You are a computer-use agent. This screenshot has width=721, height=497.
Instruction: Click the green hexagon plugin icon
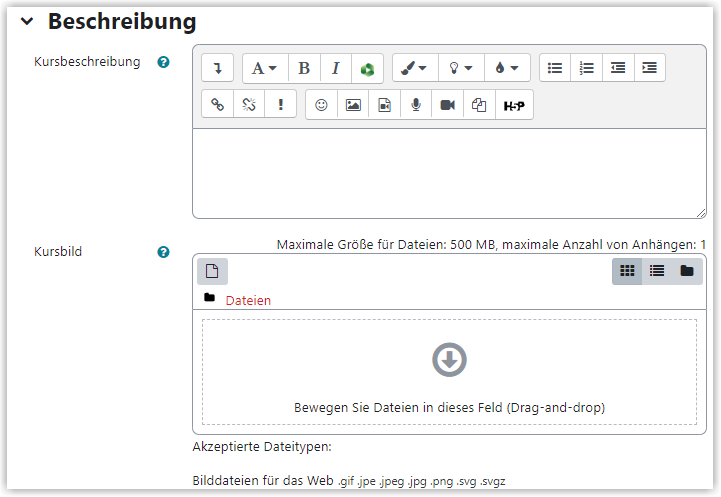pyautogui.click(x=367, y=69)
